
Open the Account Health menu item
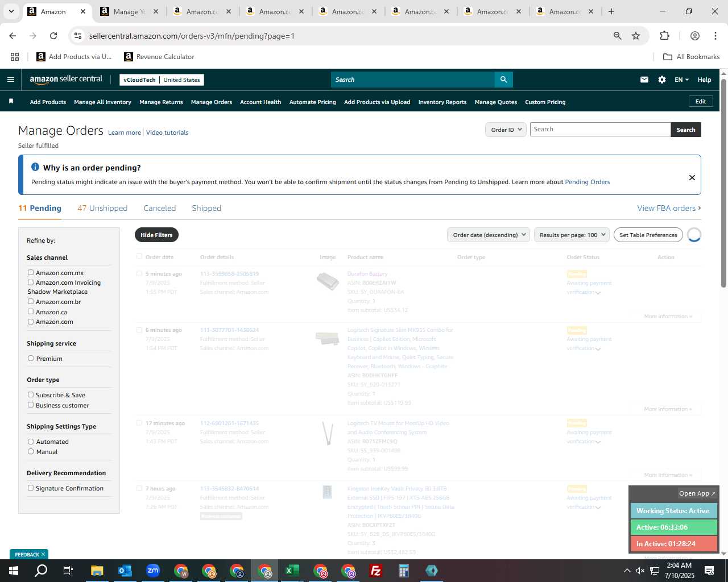[260, 102]
